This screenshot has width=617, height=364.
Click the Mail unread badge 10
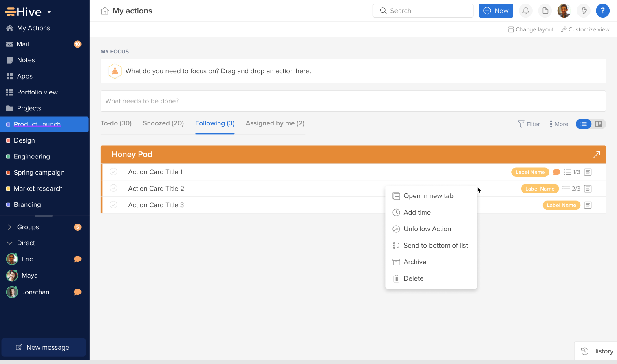coord(77,44)
